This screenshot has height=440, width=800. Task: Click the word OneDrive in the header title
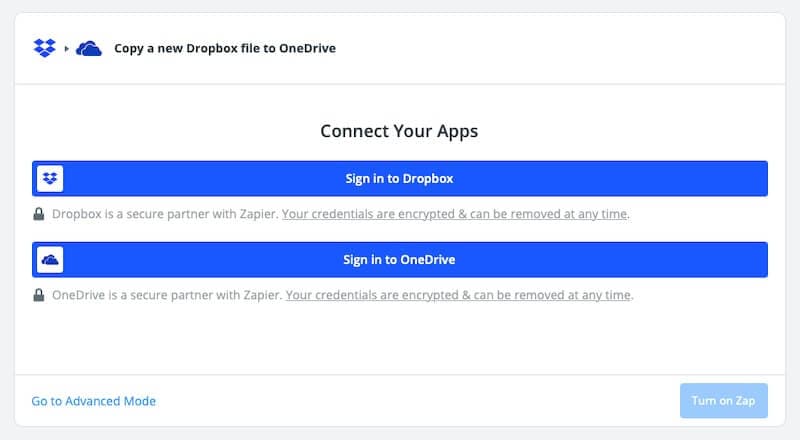[307, 48]
